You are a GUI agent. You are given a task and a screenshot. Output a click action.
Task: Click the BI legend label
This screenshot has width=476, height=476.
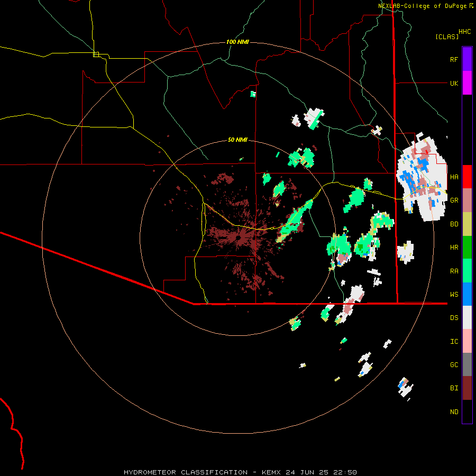pos(454,388)
